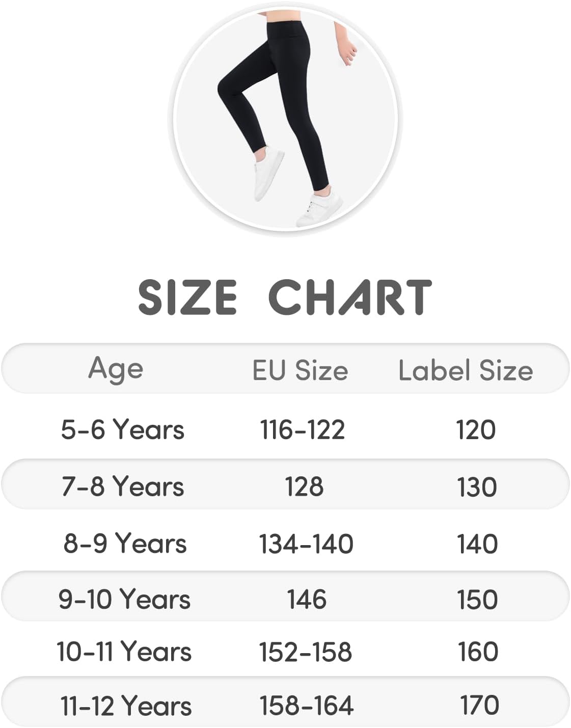
Task: Select the 10-11 Years age cell
Action: (124, 651)
